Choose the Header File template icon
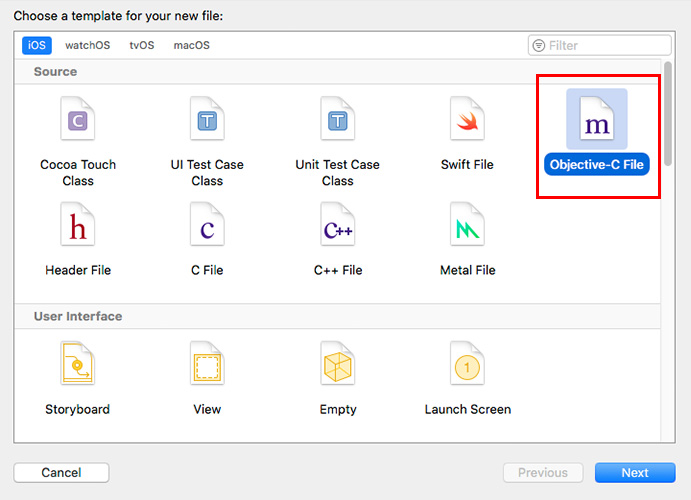 coord(78,224)
